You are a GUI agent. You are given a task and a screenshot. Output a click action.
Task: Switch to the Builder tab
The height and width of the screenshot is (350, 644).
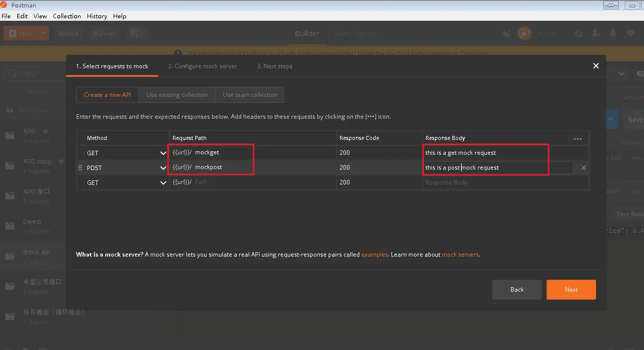(x=307, y=34)
